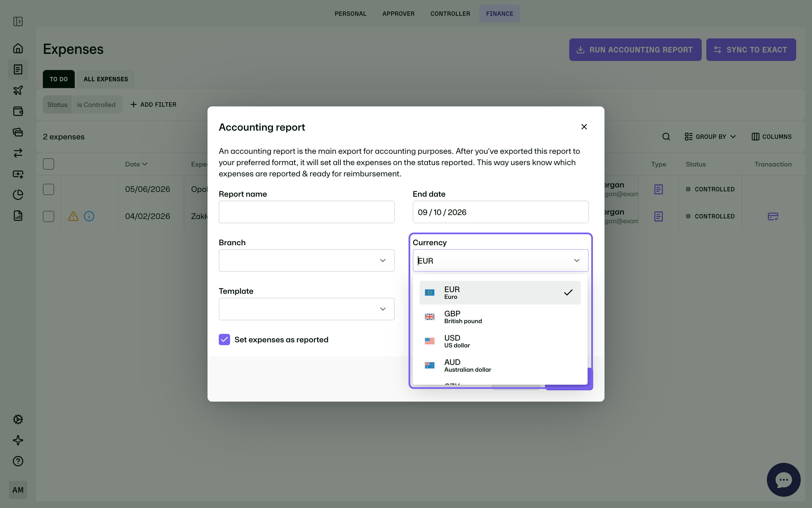Sort by the Date column header
Viewport: 812px width, 508px height.
[x=136, y=164]
